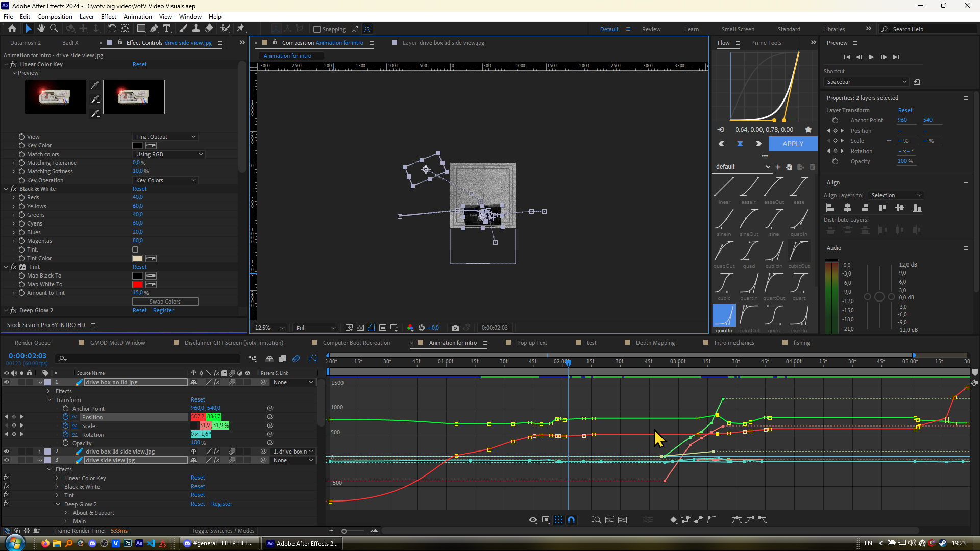The width and height of the screenshot is (980, 551).
Task: Select the Rotation tool
Action: (112, 29)
